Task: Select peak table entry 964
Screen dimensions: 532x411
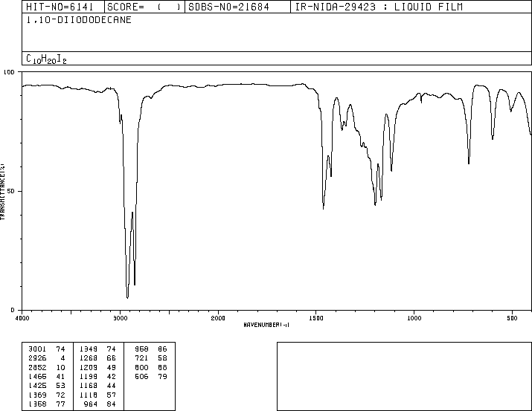Action: click(90, 404)
